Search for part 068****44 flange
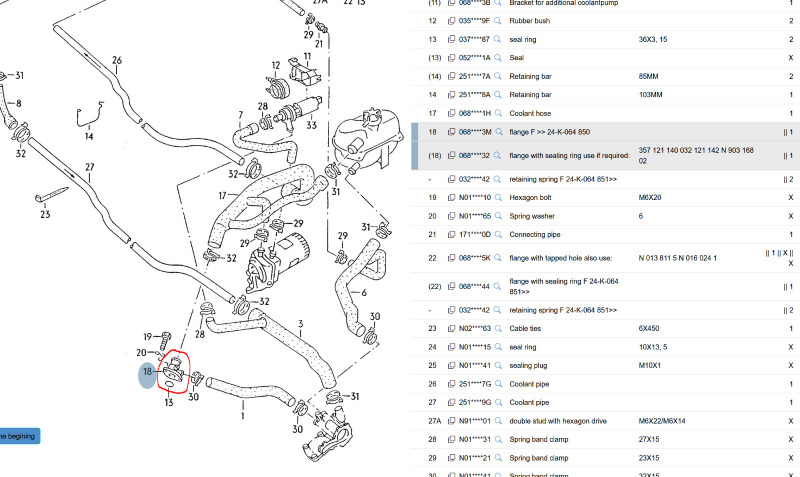 click(x=497, y=287)
